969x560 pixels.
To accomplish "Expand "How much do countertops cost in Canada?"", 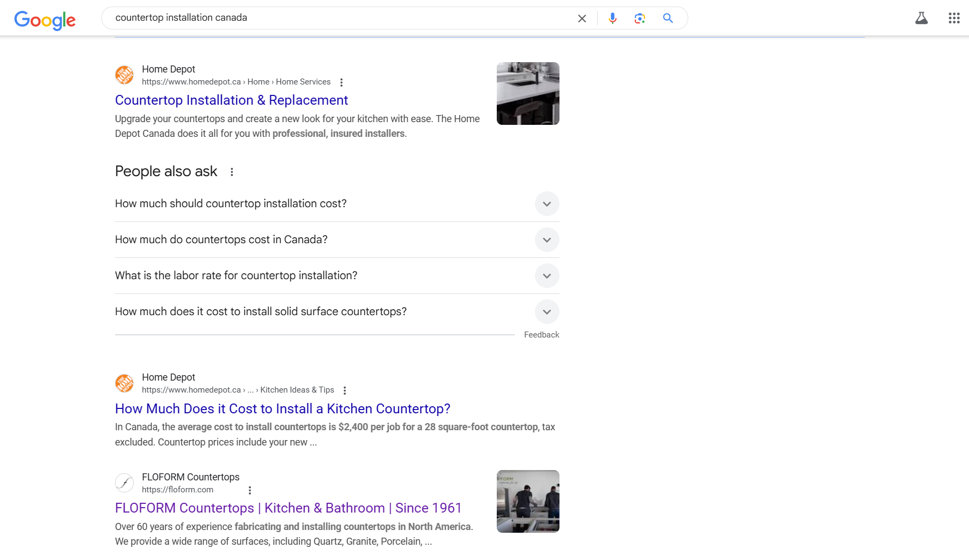I will 546,240.
